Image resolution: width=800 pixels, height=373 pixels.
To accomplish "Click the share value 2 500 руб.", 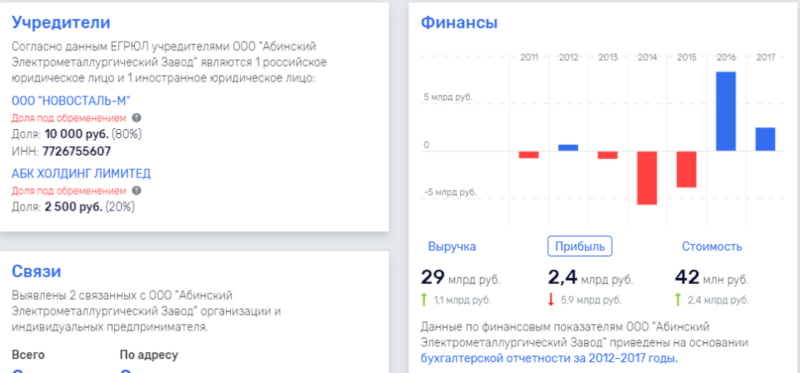I will point(73,207).
